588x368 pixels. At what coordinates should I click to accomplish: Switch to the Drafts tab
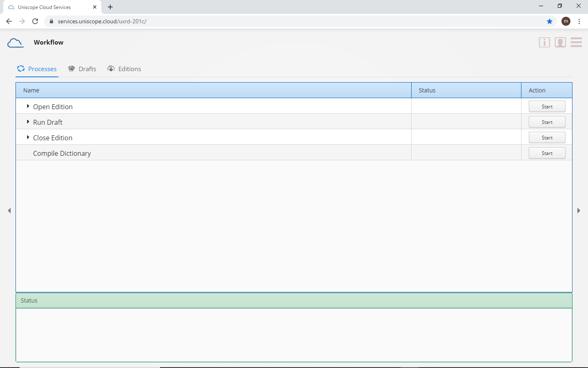pyautogui.click(x=82, y=69)
